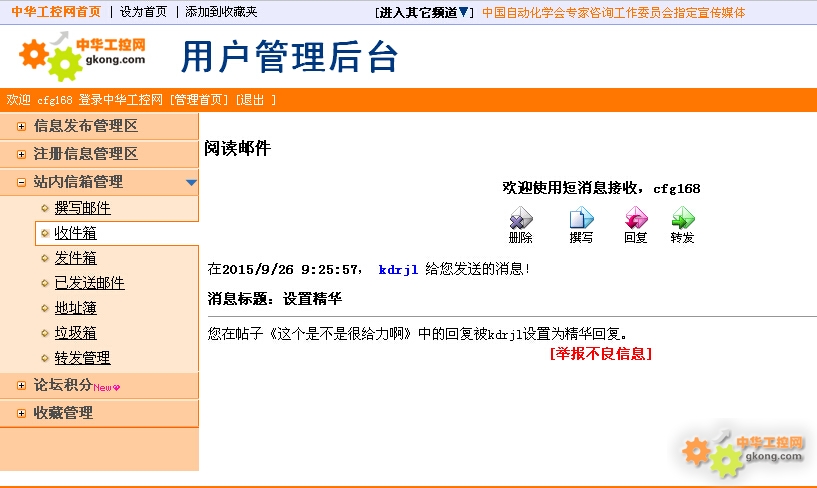Click the 添加到收藏夹 link
The image size is (817, 488).
pos(221,11)
